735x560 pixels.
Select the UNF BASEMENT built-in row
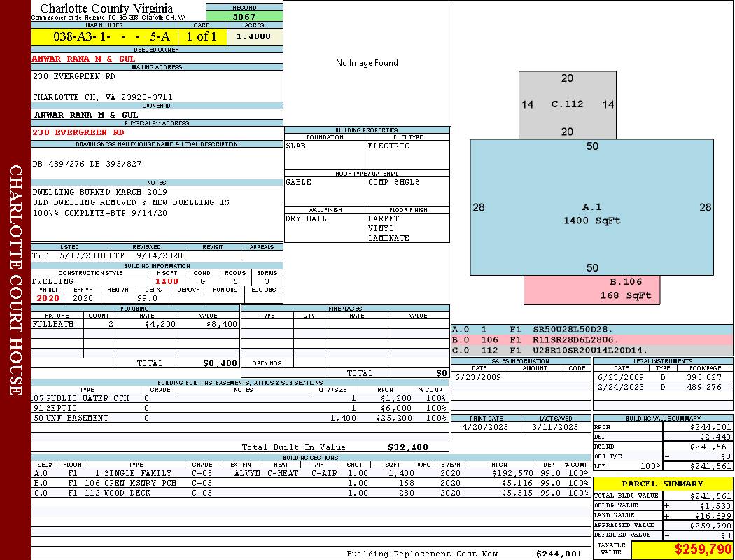[238, 418]
